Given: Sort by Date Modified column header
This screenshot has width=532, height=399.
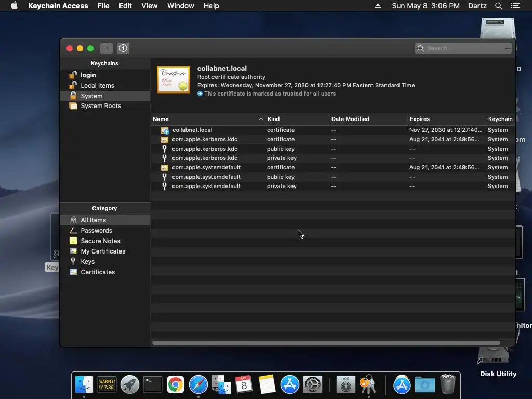Looking at the screenshot, I should (x=368, y=119).
